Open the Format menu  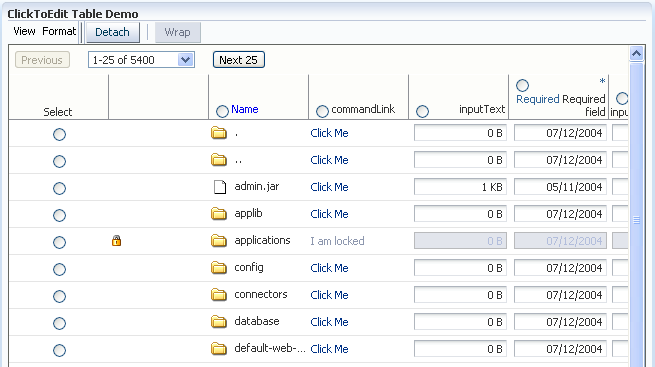coord(59,31)
